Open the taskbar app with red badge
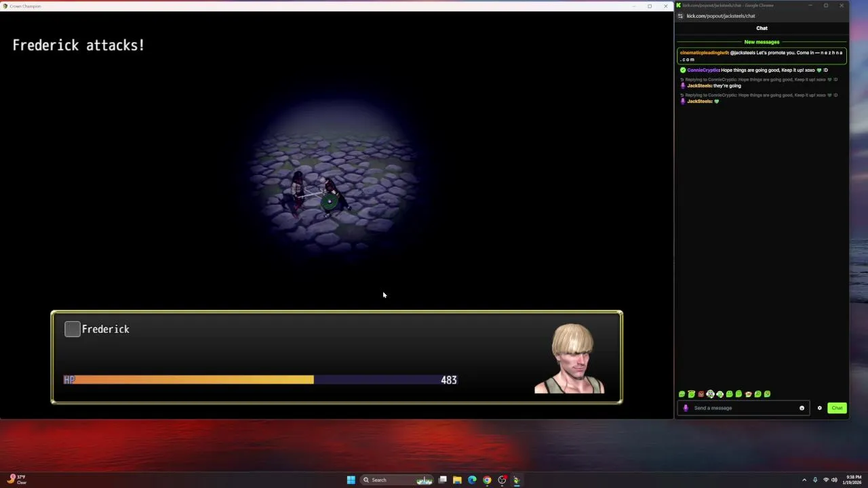Viewport: 868px width, 488px height. click(x=502, y=480)
